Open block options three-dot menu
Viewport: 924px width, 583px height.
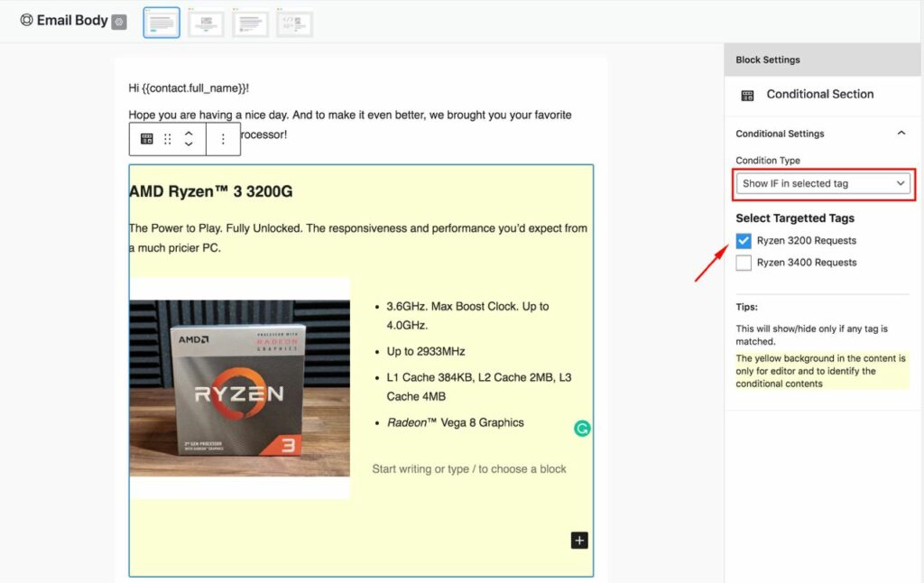pos(223,139)
